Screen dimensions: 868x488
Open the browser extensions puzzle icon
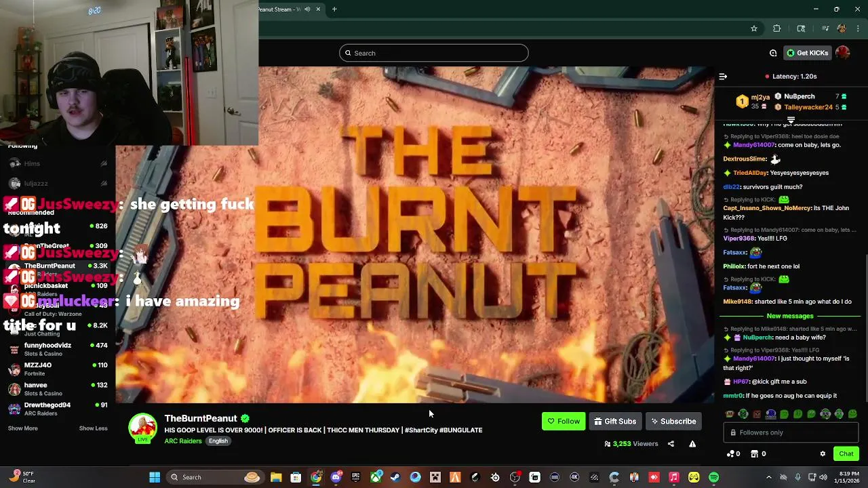click(x=777, y=28)
